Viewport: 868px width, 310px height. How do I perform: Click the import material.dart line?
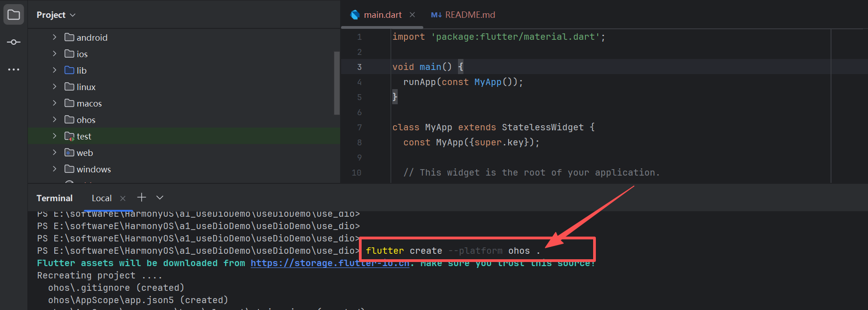[499, 37]
